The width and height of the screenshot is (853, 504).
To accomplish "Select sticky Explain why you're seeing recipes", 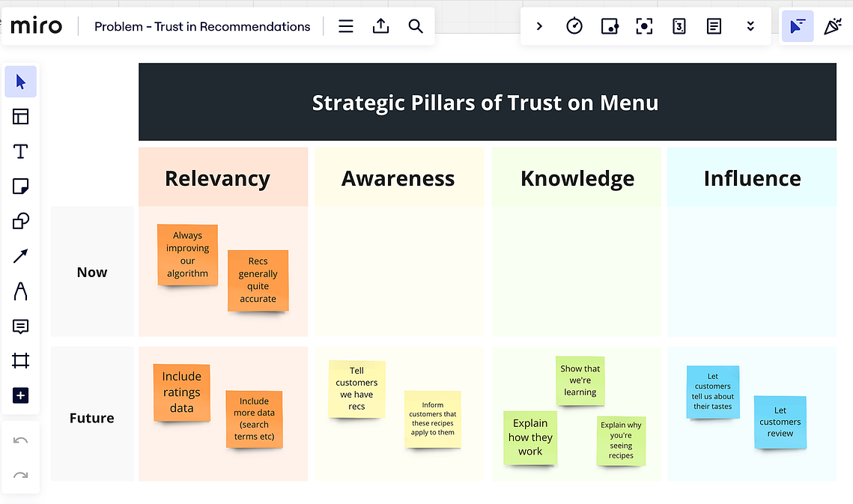I will [621, 440].
